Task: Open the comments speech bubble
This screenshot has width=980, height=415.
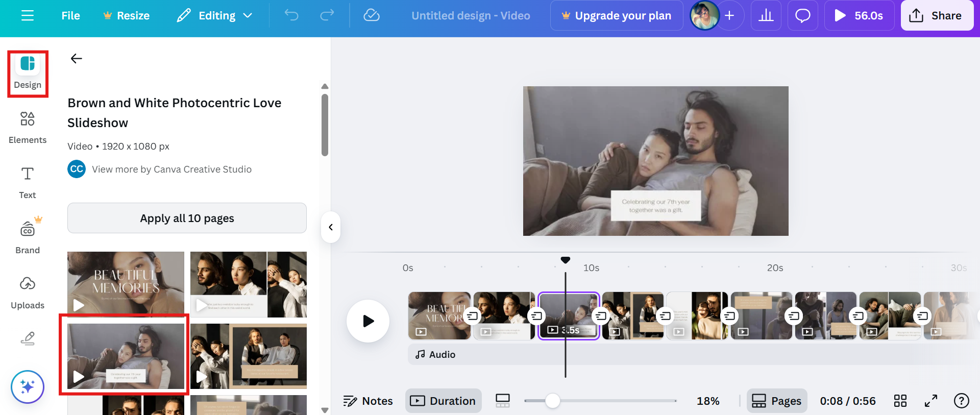Action: pyautogui.click(x=803, y=16)
